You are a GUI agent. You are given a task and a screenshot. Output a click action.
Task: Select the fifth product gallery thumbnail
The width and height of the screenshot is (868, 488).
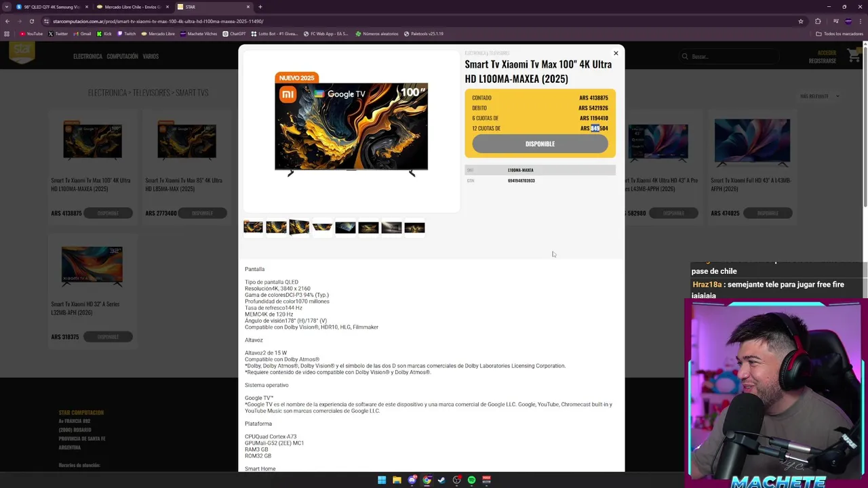point(345,228)
